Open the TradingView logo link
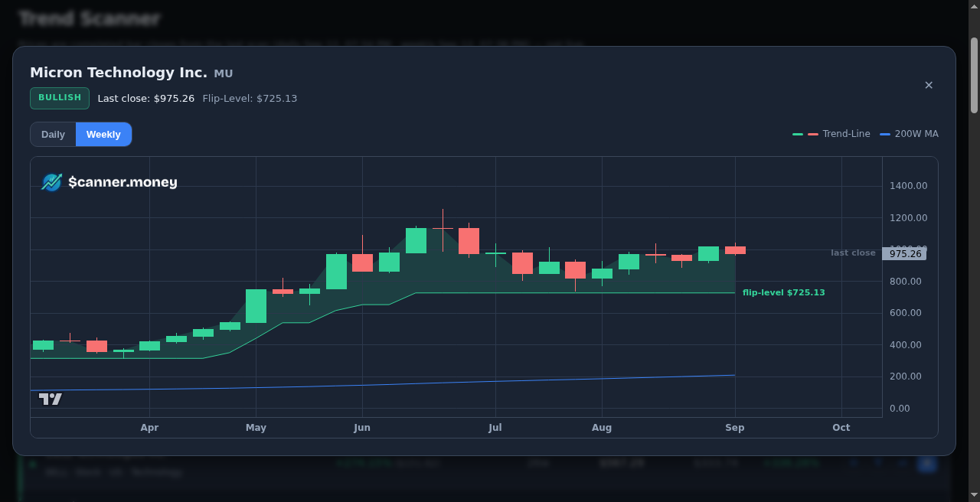 (x=51, y=399)
